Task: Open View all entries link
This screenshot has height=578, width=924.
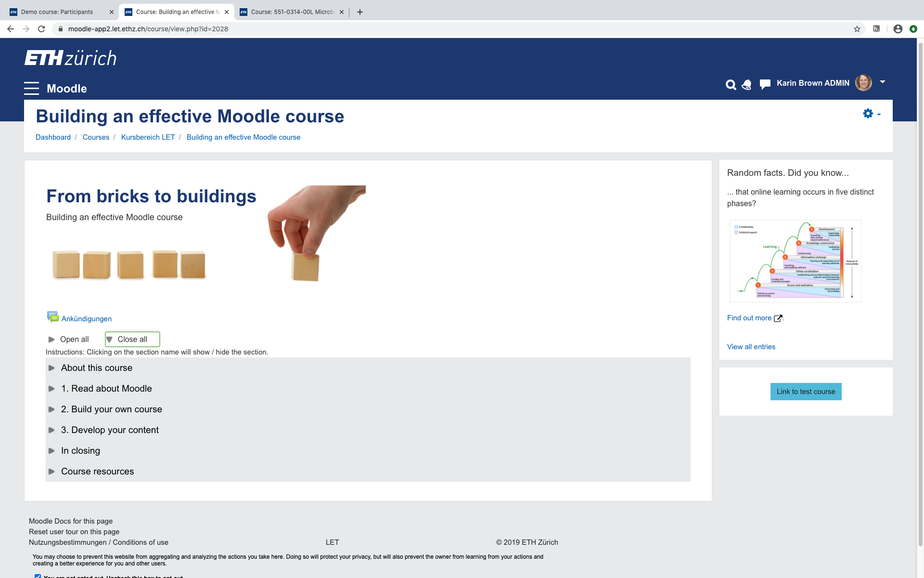Action: pos(751,347)
